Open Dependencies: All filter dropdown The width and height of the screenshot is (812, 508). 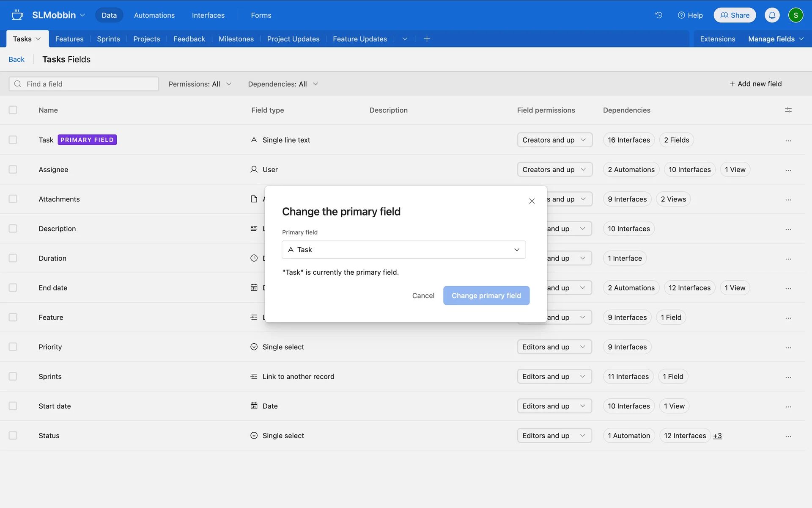click(283, 84)
